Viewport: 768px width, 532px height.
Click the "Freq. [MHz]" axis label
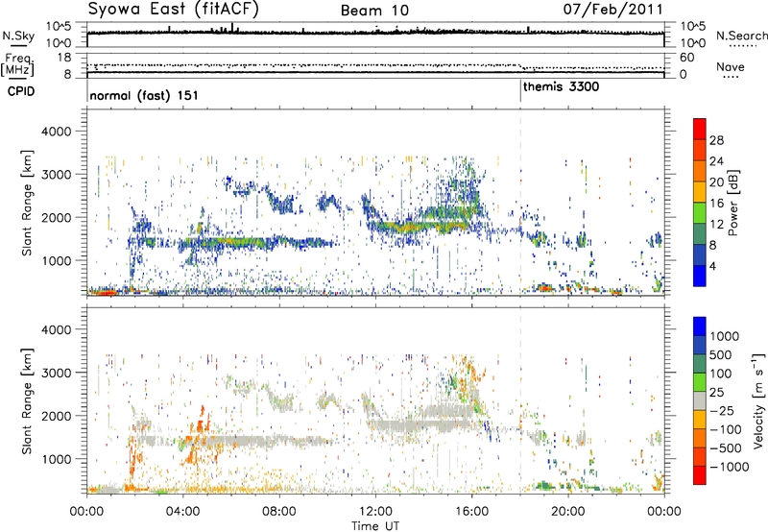(18, 64)
